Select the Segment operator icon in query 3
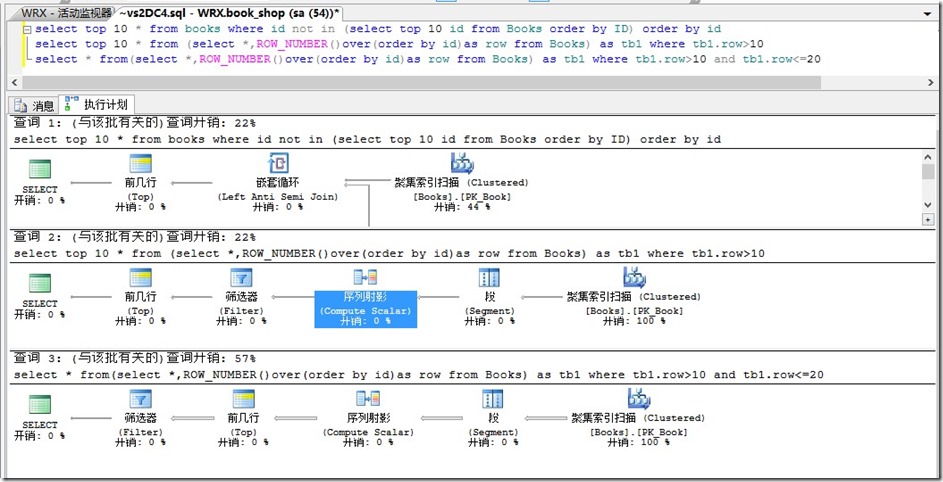Viewport: 943px width, 482px height. click(493, 399)
